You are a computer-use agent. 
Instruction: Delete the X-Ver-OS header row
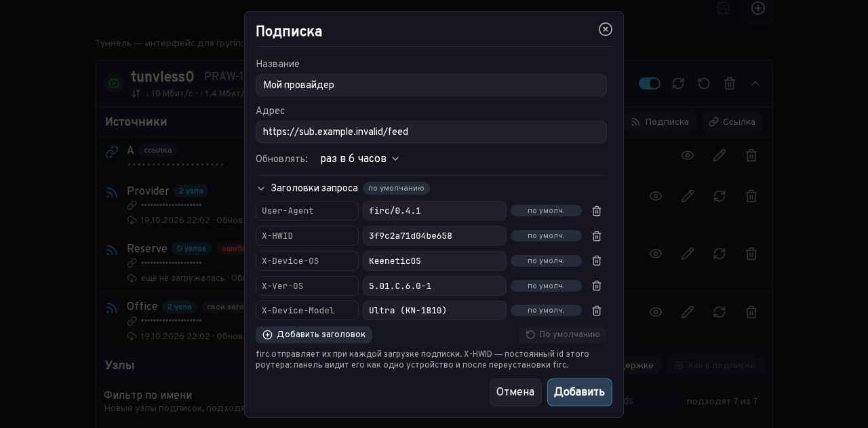pos(597,286)
